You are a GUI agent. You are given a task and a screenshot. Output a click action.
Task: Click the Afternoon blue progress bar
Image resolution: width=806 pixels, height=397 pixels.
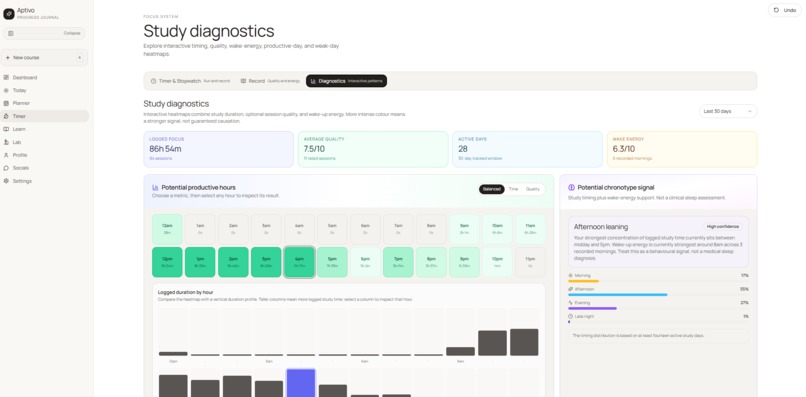pos(617,295)
